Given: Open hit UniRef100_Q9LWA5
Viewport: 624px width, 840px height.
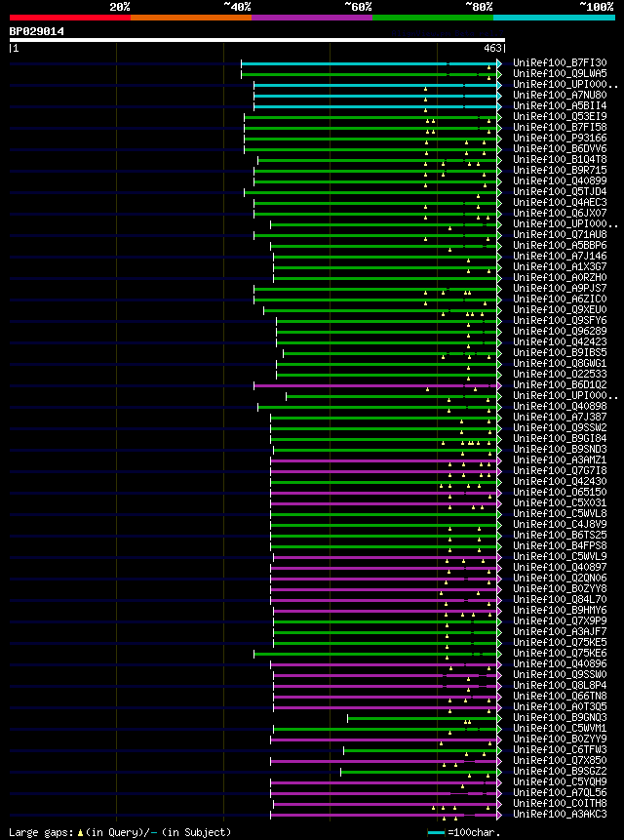Looking at the screenshot, I should (x=561, y=74).
